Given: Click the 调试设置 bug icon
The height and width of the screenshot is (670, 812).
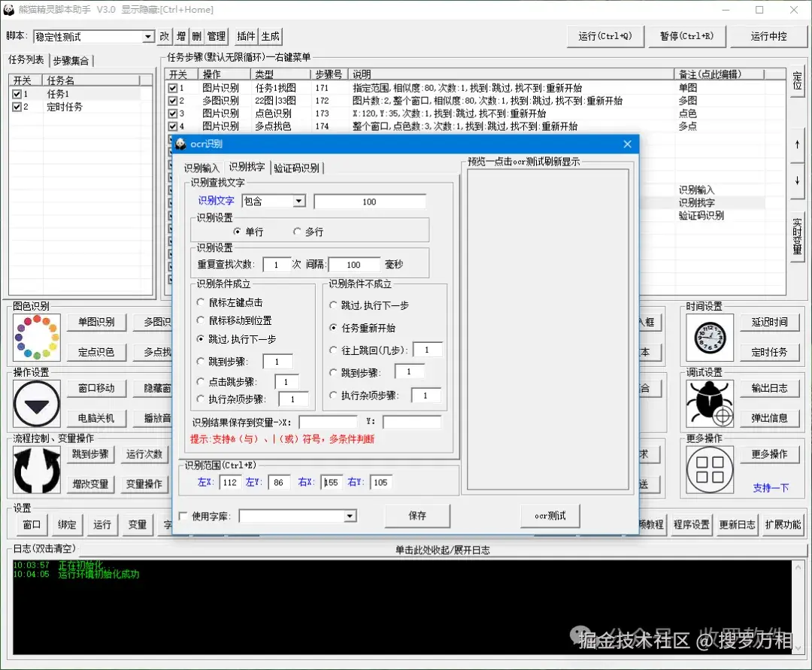Looking at the screenshot, I should tap(709, 404).
